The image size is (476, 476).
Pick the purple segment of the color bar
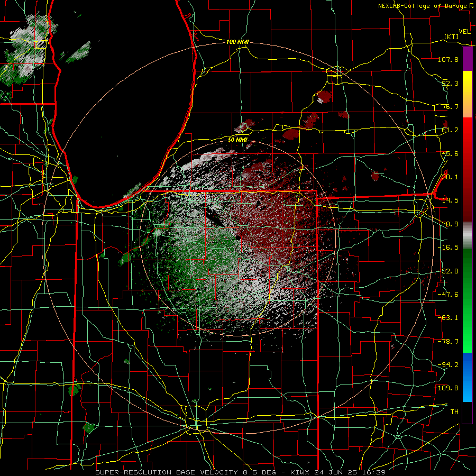click(x=467, y=59)
